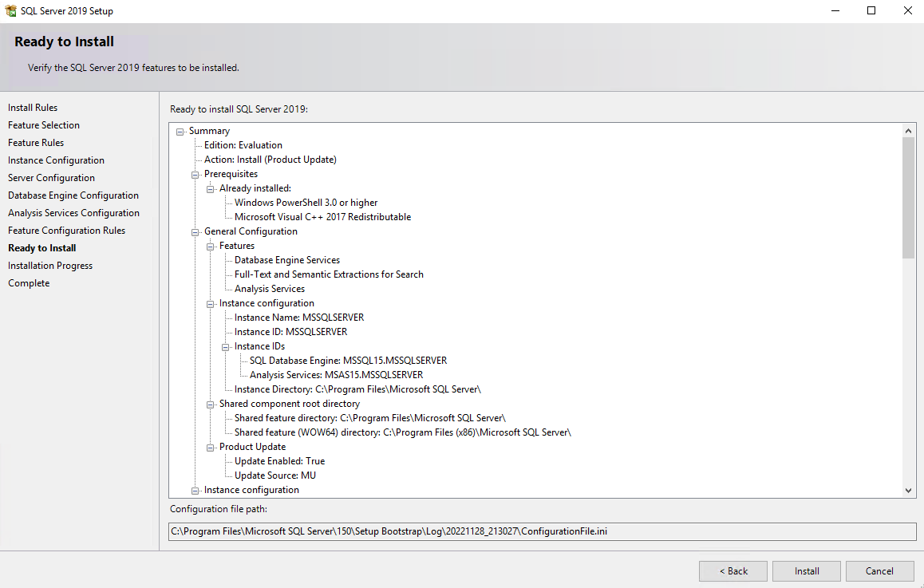Select Update Enabled: True row
Viewport: 924px width, 588px height.
coord(279,461)
